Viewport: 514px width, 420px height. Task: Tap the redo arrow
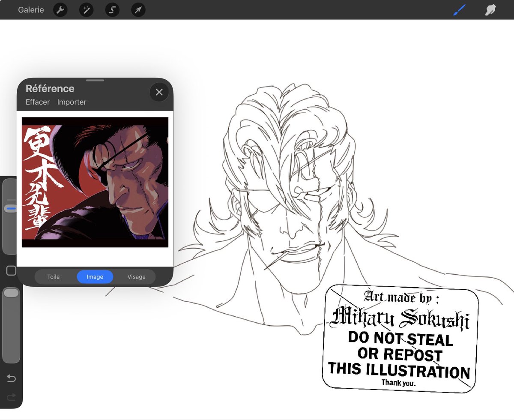[x=11, y=397]
